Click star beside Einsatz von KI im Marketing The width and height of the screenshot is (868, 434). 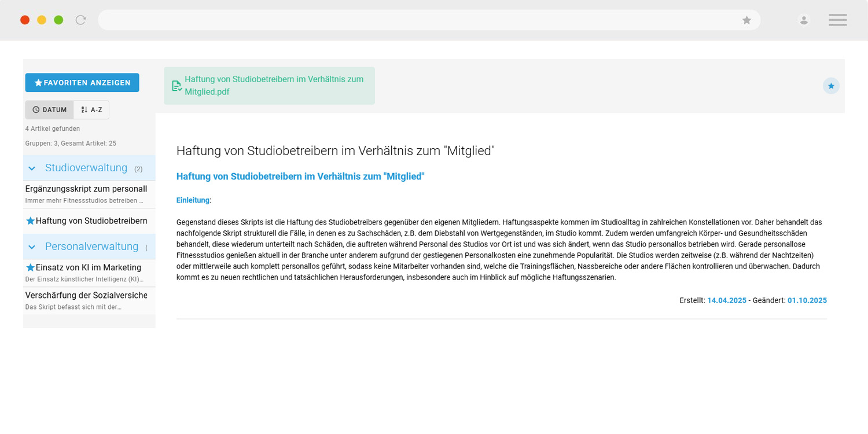[30, 268]
